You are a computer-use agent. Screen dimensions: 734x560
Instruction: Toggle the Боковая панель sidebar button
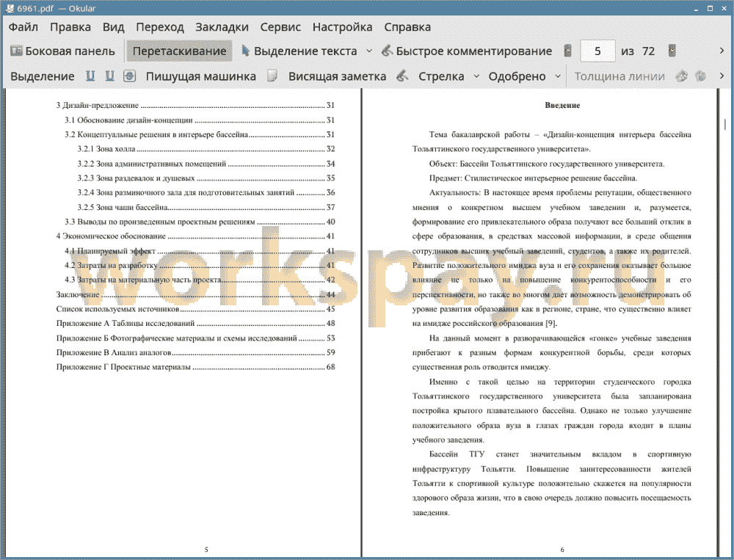coord(62,51)
